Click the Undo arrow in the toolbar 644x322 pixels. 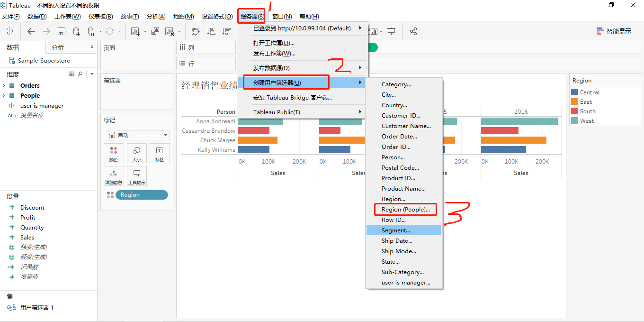tap(31, 31)
